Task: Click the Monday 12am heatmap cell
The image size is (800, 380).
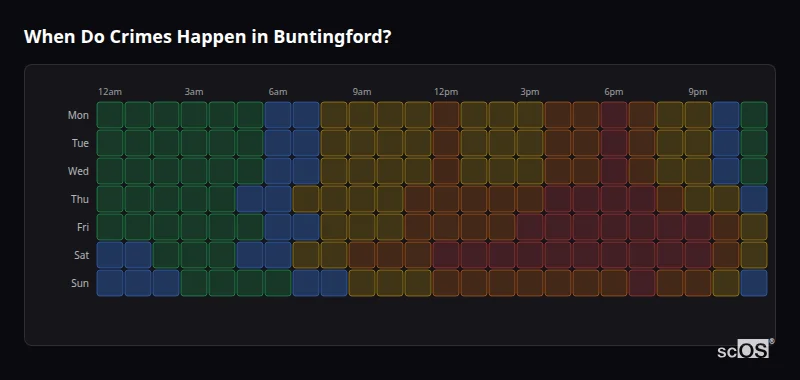Action: (x=110, y=115)
